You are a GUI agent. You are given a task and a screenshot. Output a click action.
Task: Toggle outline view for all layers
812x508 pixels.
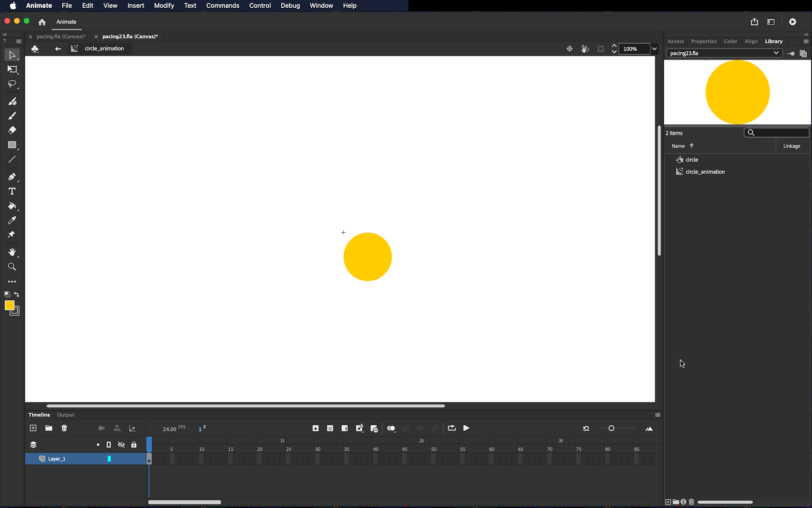tap(109, 445)
